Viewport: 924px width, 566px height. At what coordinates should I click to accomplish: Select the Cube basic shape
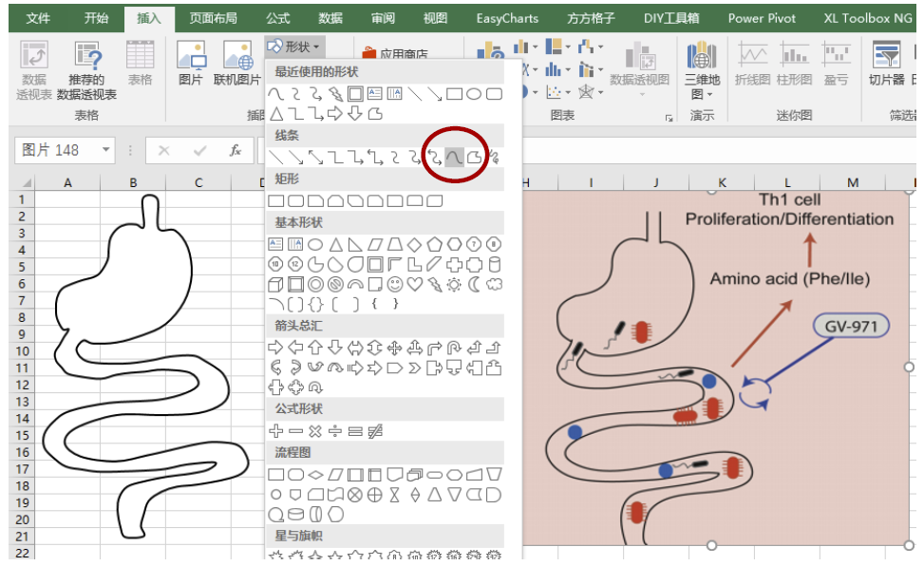pos(275,285)
